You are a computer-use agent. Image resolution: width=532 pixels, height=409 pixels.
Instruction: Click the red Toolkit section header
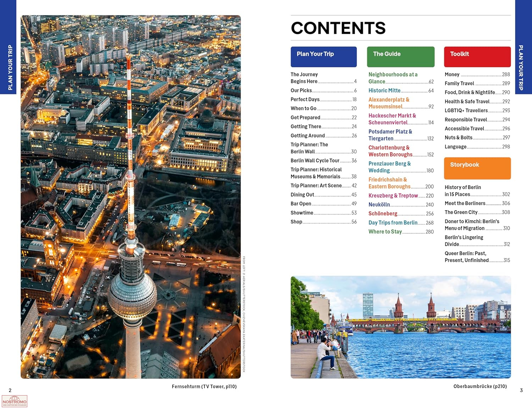[x=477, y=57]
